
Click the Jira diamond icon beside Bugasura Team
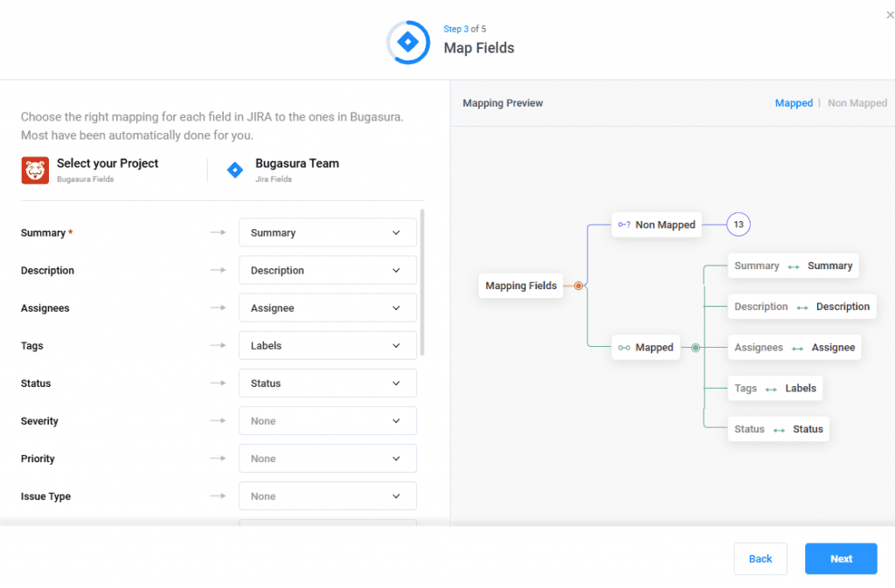pos(234,170)
